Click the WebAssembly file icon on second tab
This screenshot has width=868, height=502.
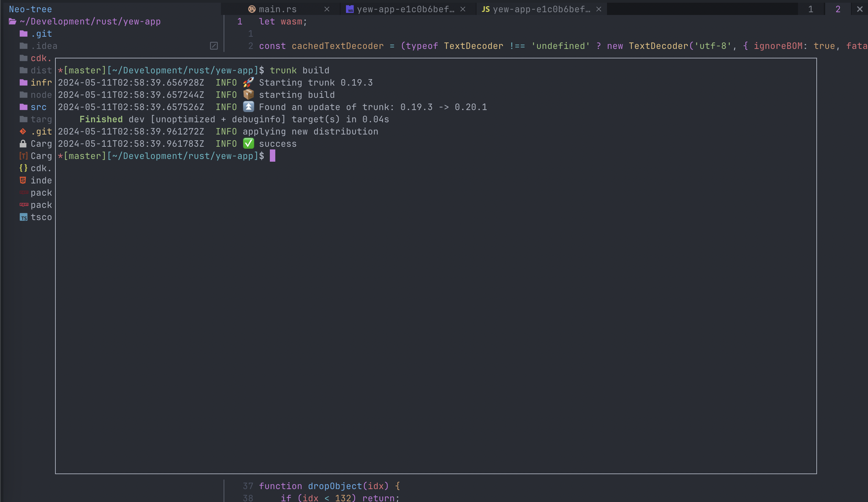(x=350, y=9)
